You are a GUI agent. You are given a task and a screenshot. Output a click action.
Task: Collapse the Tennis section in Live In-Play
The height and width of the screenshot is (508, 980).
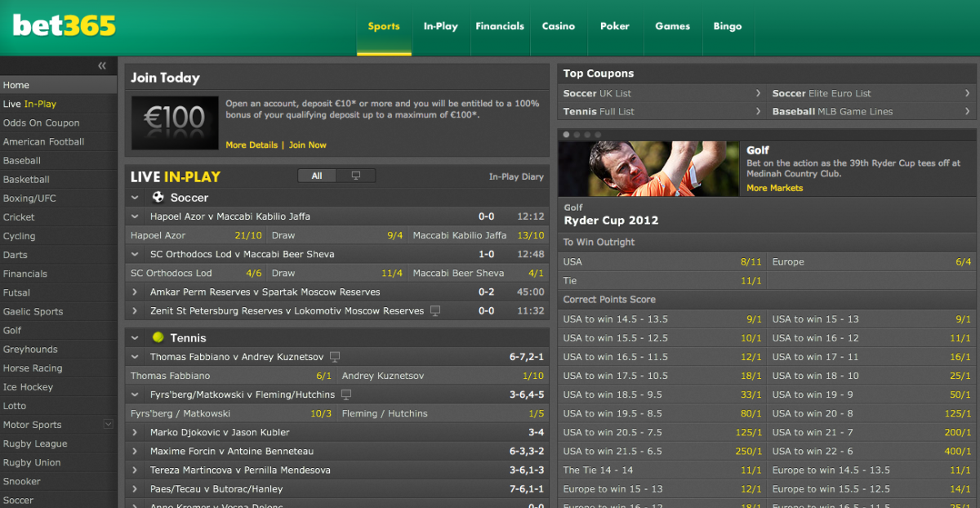(x=135, y=337)
